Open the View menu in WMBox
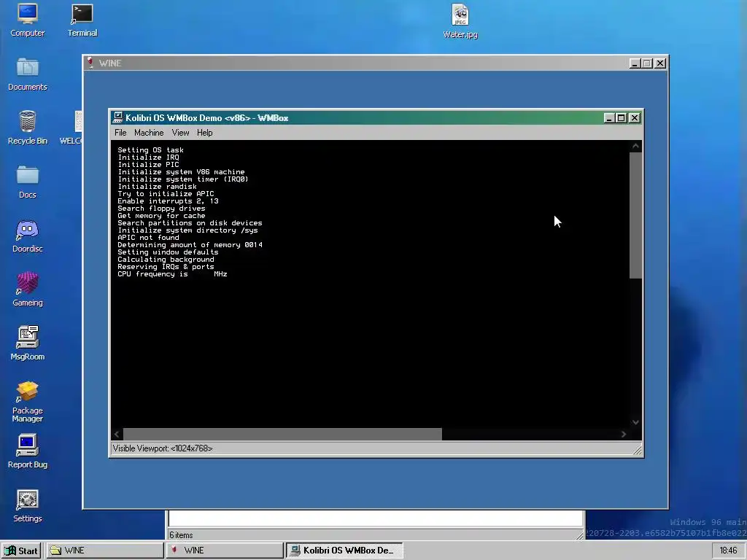747x560 pixels. click(x=181, y=133)
